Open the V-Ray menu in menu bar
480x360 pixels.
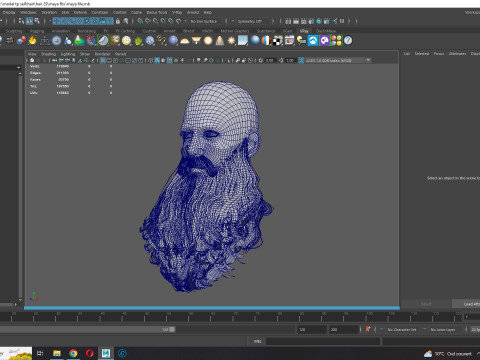pyautogui.click(x=177, y=12)
